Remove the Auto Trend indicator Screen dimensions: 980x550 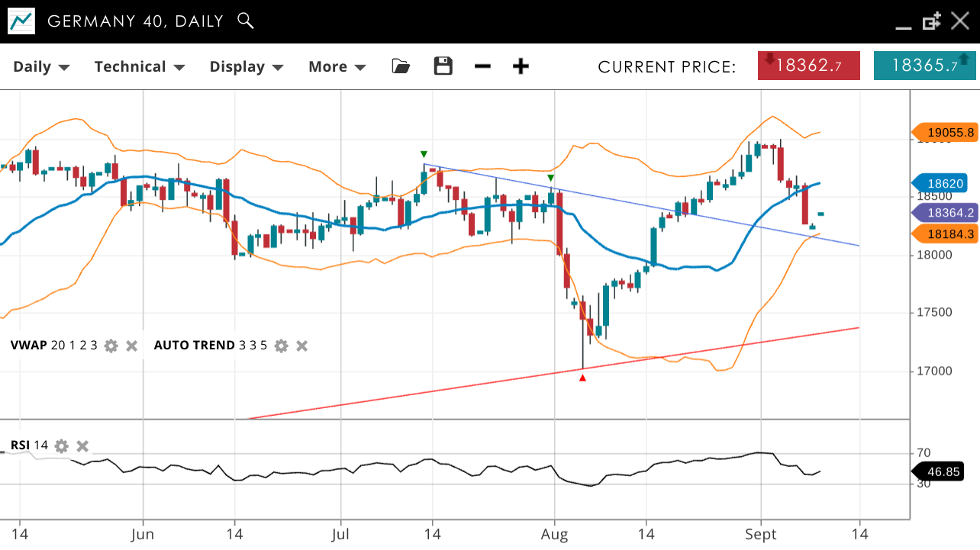coord(301,346)
